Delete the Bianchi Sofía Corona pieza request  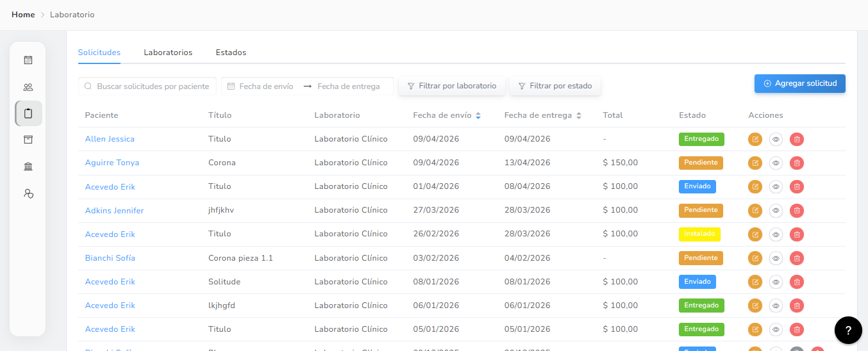point(796,258)
